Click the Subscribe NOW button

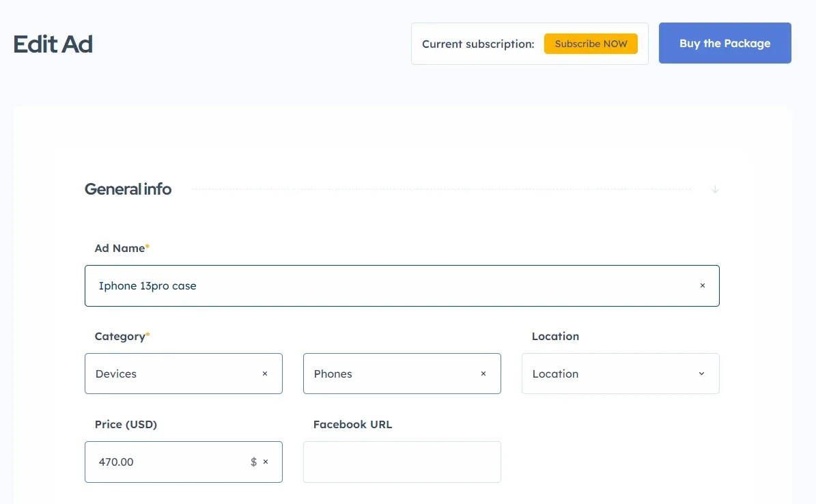point(591,44)
